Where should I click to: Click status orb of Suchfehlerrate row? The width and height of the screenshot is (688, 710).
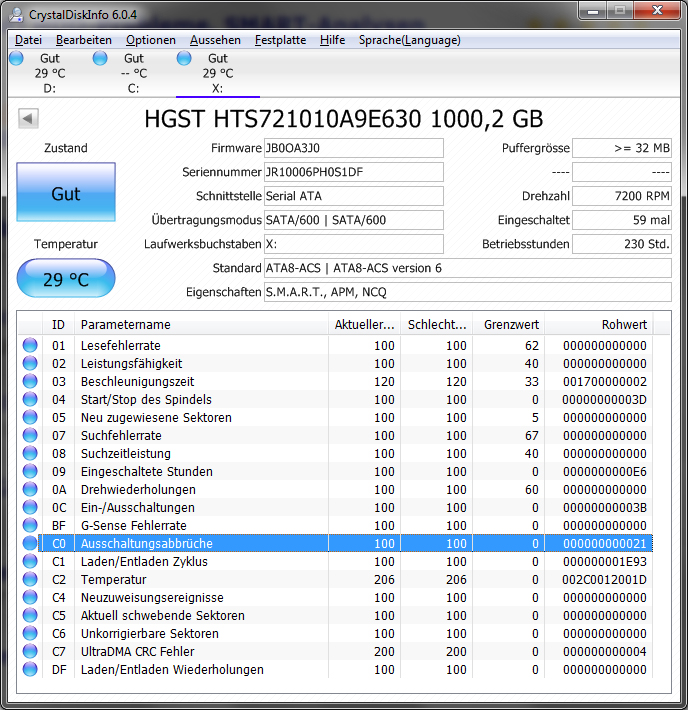pyautogui.click(x=30, y=435)
